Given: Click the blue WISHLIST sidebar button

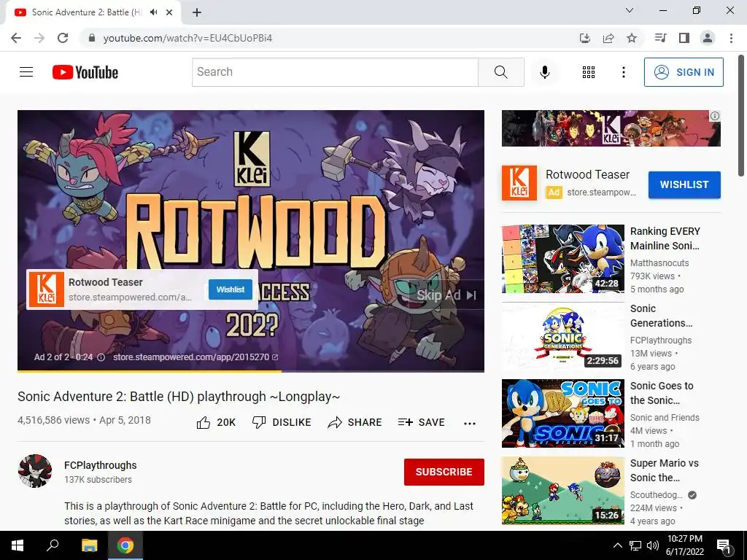Looking at the screenshot, I should click(684, 184).
